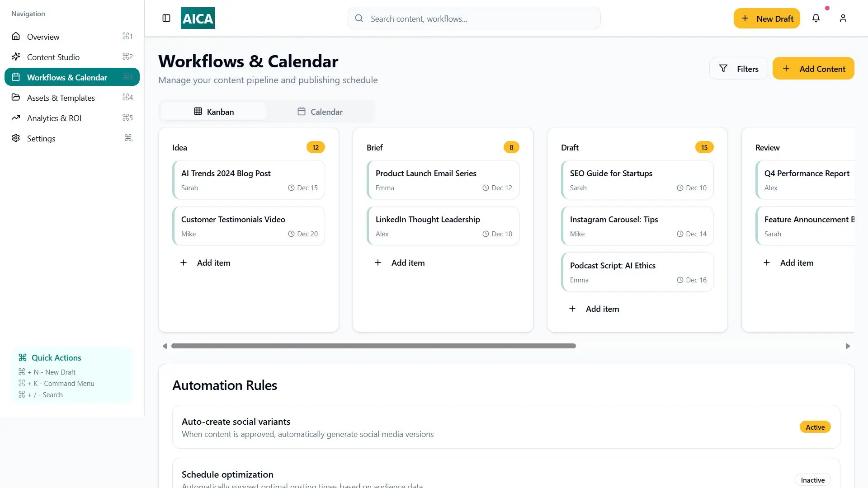The height and width of the screenshot is (488, 868).
Task: Click the clock icon beside Dec 10
Action: tap(680, 188)
